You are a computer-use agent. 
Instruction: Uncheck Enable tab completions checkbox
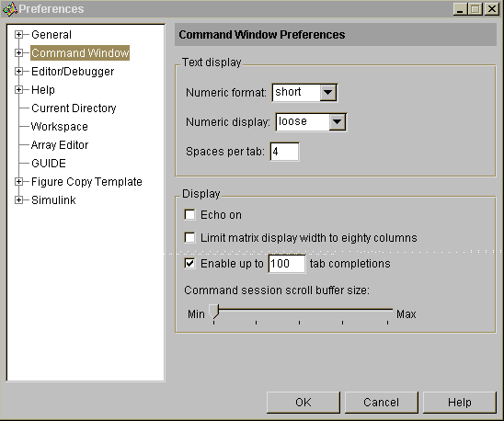pyautogui.click(x=189, y=264)
